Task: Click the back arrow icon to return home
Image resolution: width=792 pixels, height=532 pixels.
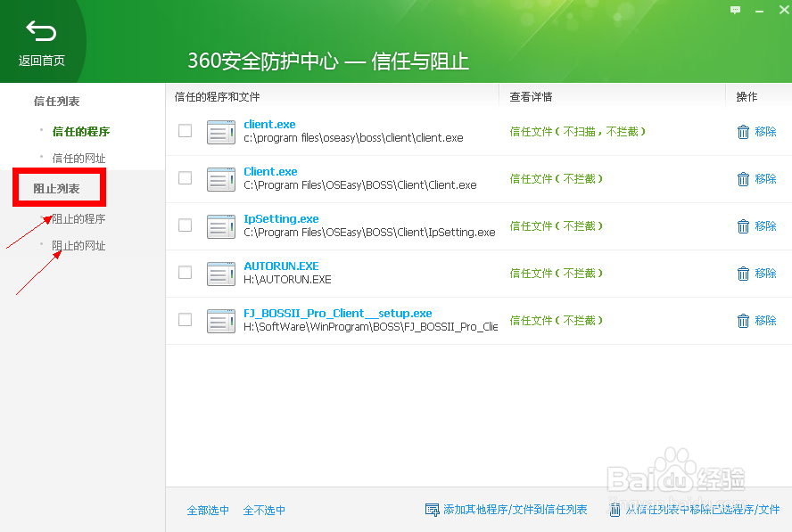Action: [41, 31]
